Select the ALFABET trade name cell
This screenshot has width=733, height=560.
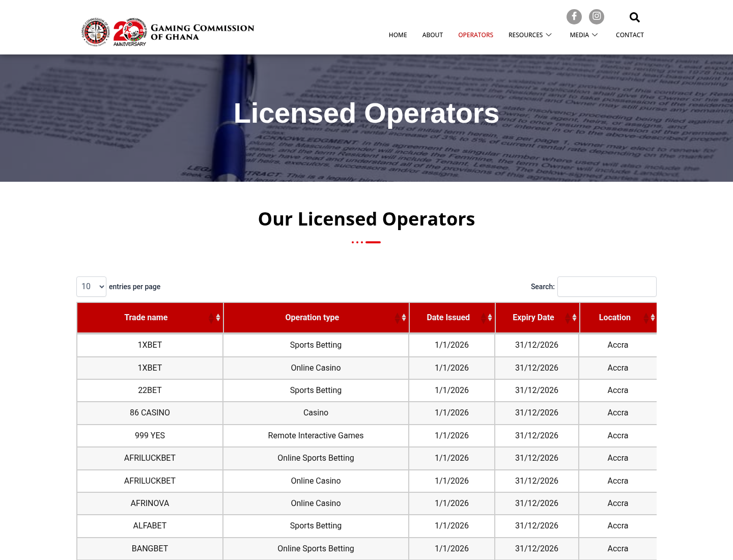pos(150,526)
